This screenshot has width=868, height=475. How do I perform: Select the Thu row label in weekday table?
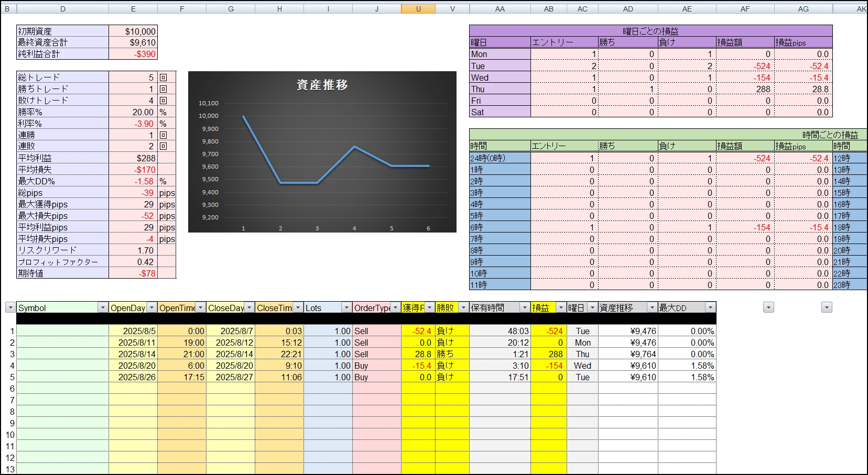[x=500, y=89]
